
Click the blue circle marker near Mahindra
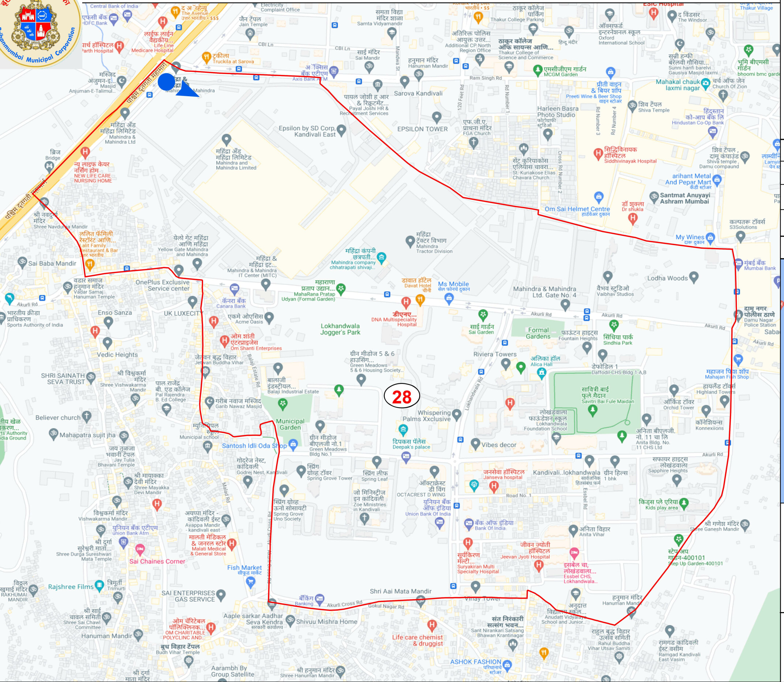pyautogui.click(x=166, y=82)
